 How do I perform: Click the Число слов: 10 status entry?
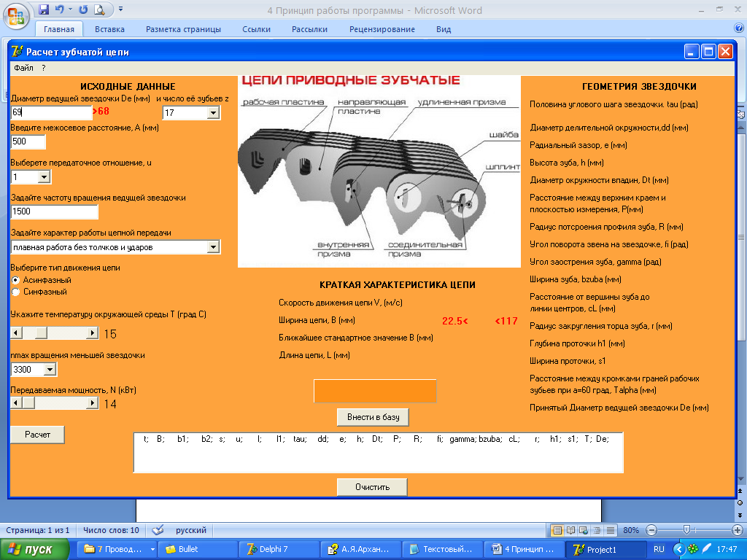111,530
